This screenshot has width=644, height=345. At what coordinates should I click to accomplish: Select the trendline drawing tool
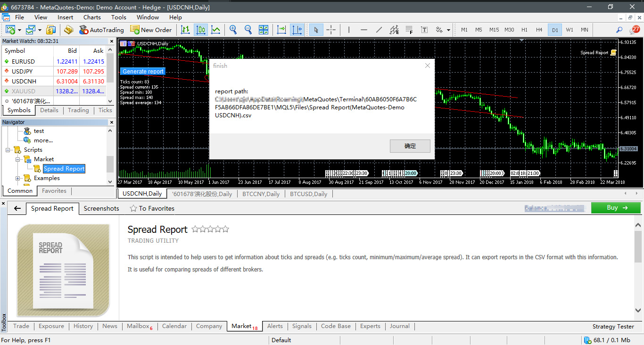pos(379,30)
